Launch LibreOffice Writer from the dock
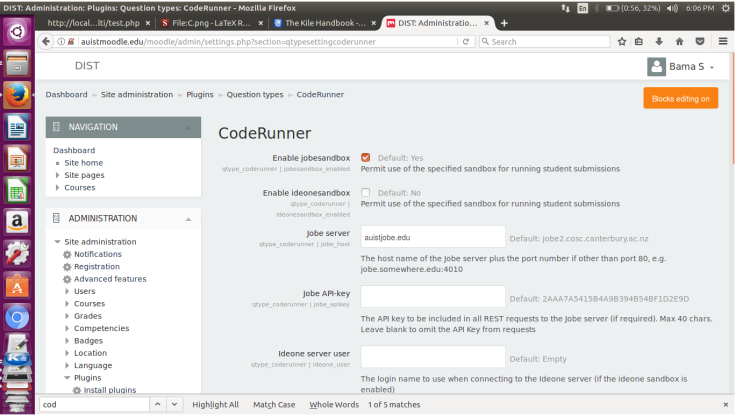Image resolution: width=736 pixels, height=418 pixels. pyautogui.click(x=16, y=127)
